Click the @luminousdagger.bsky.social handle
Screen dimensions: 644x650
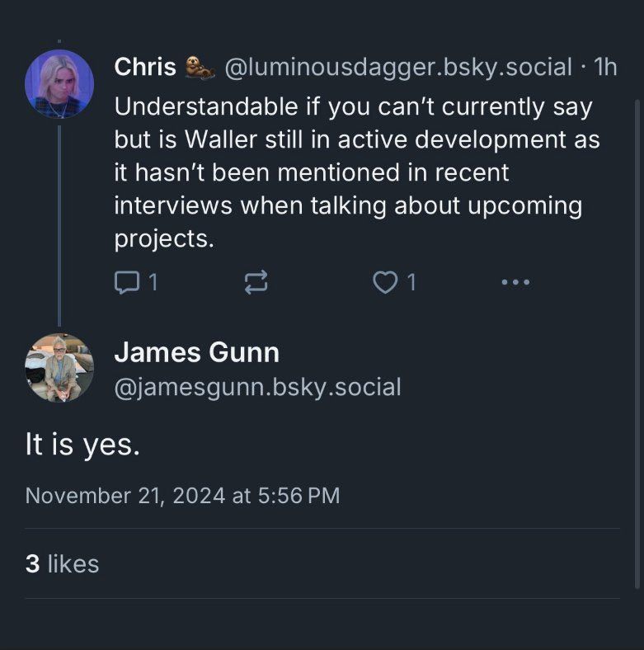coord(398,68)
